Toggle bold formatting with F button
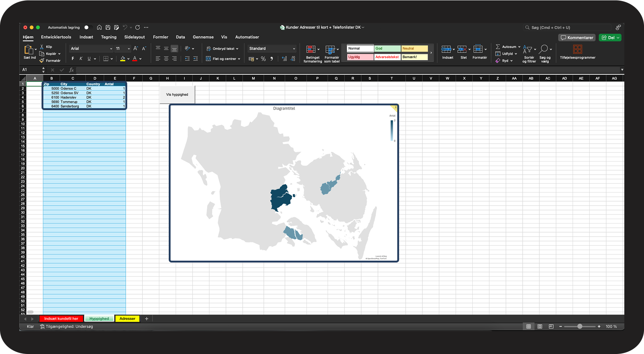Viewport: 644px width, 354px height. tap(73, 59)
